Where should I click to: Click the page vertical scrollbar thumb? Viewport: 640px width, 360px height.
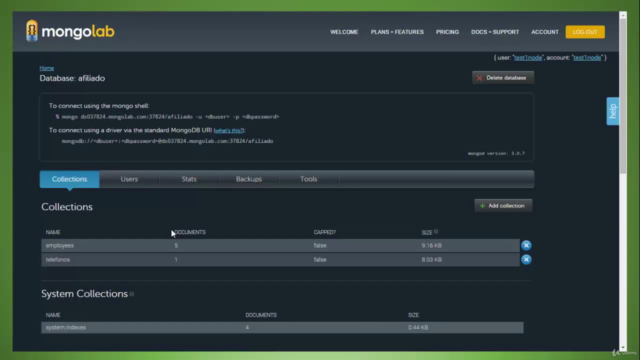pyautogui.click(x=622, y=97)
